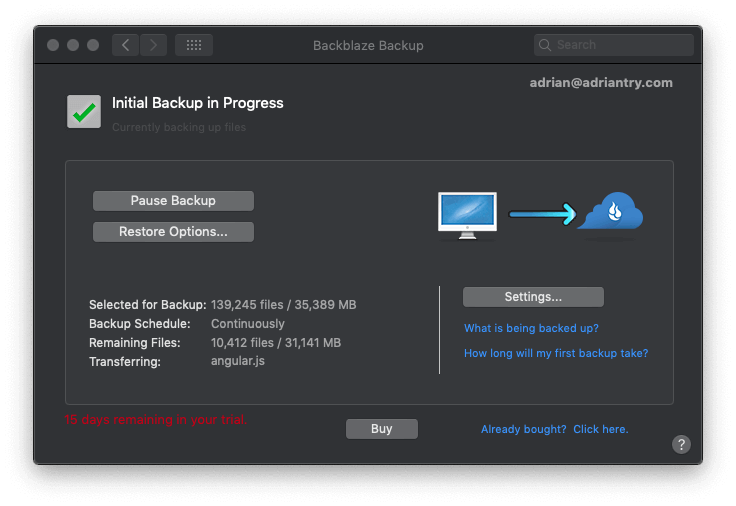Open Restore Options
The image size is (736, 506).
pyautogui.click(x=173, y=232)
